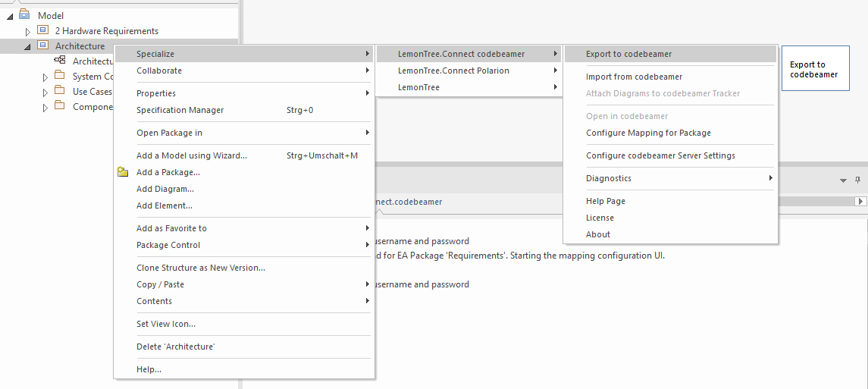868x389 pixels.
Task: Open the Contents submenu
Action: click(244, 301)
